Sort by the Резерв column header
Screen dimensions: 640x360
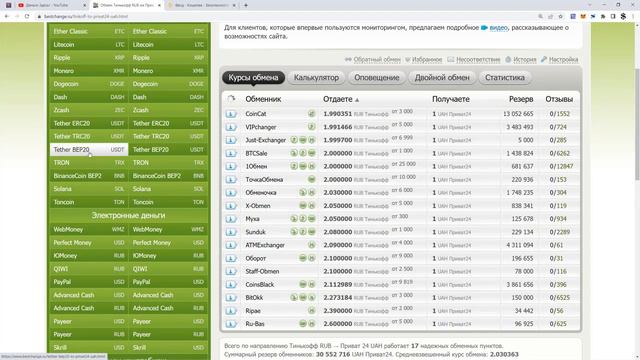pos(521,99)
